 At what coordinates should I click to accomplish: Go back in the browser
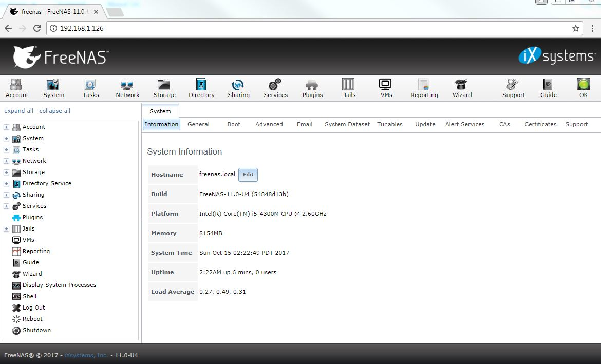[x=8, y=28]
